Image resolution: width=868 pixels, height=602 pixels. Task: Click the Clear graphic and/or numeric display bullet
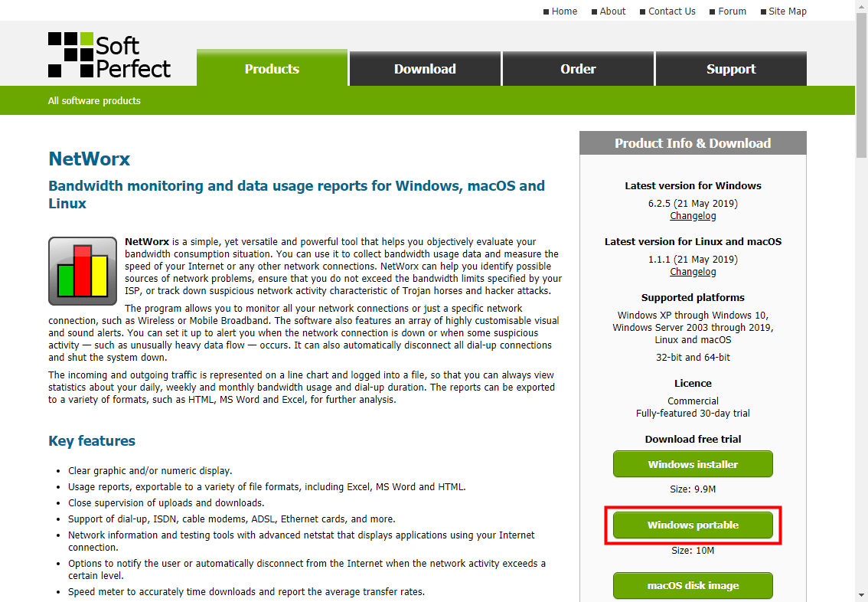pos(150,471)
